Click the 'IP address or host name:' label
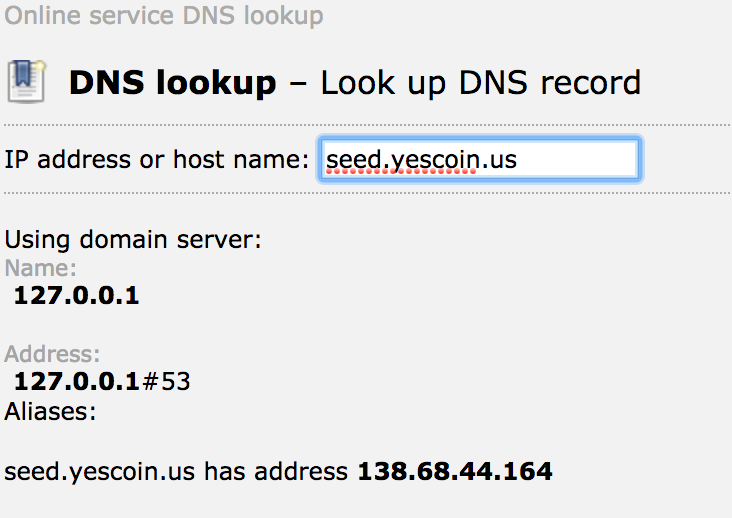Image resolution: width=732 pixels, height=518 pixels. point(157,160)
